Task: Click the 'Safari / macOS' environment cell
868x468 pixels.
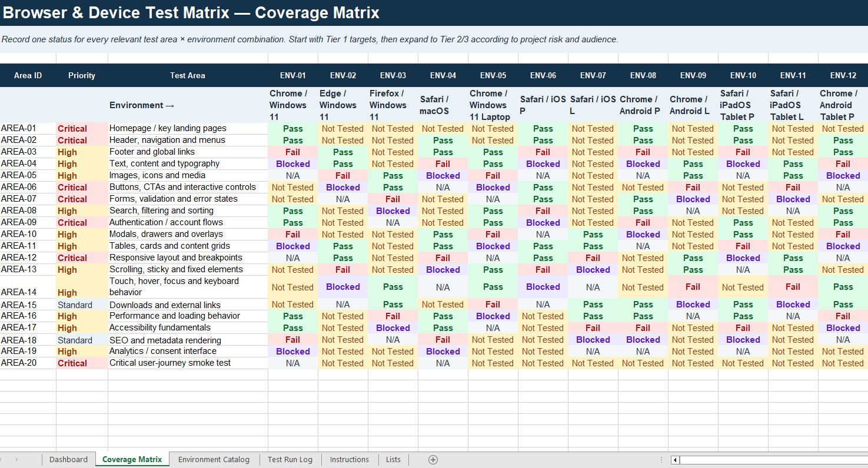Action: [x=443, y=105]
